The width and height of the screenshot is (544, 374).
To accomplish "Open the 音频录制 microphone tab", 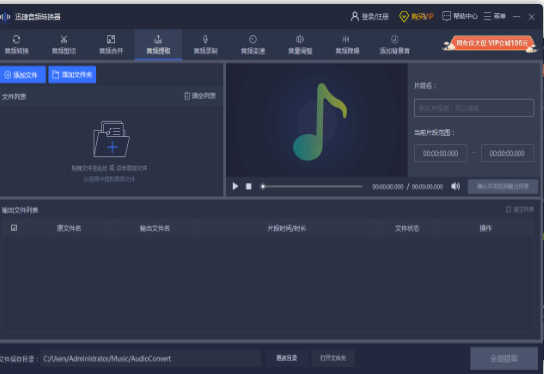I will [x=205, y=44].
